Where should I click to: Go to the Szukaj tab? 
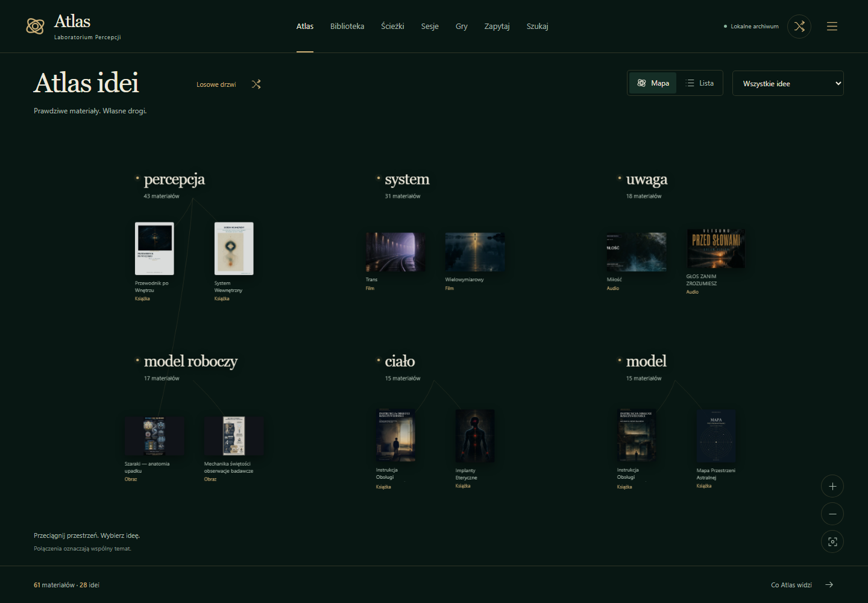point(538,27)
